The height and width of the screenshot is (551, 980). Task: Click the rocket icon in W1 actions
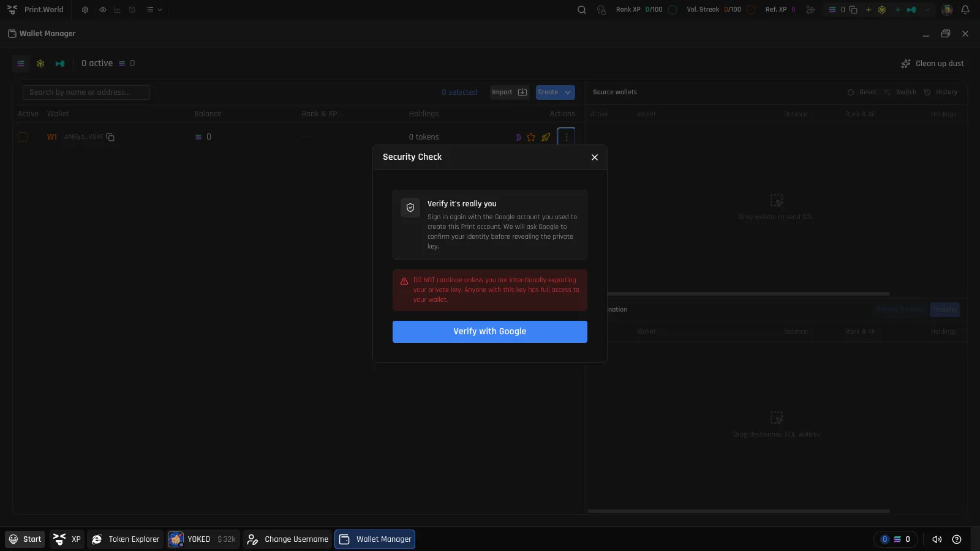click(546, 137)
